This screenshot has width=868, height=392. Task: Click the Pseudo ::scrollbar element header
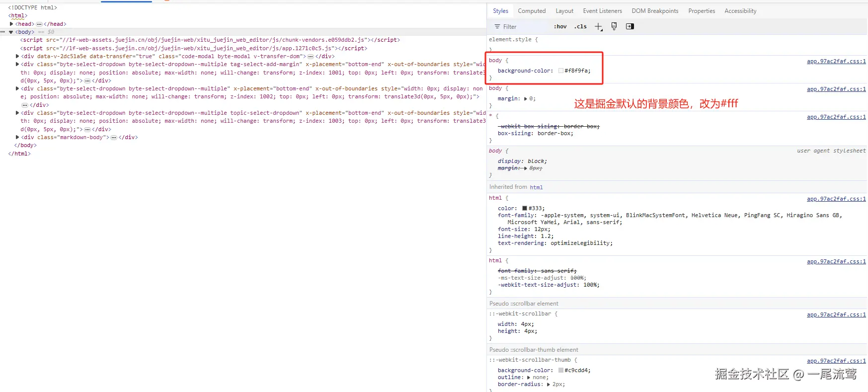[x=524, y=304]
